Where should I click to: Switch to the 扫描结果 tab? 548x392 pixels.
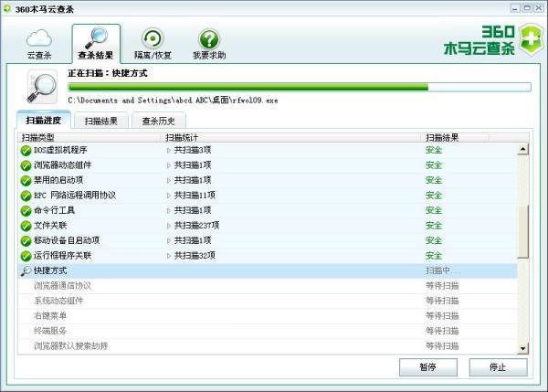click(101, 121)
